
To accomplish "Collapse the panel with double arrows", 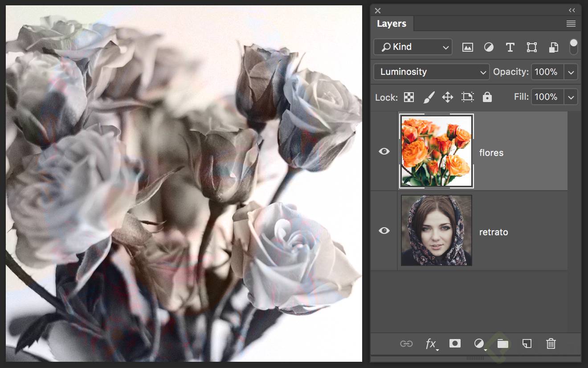I will tap(572, 11).
